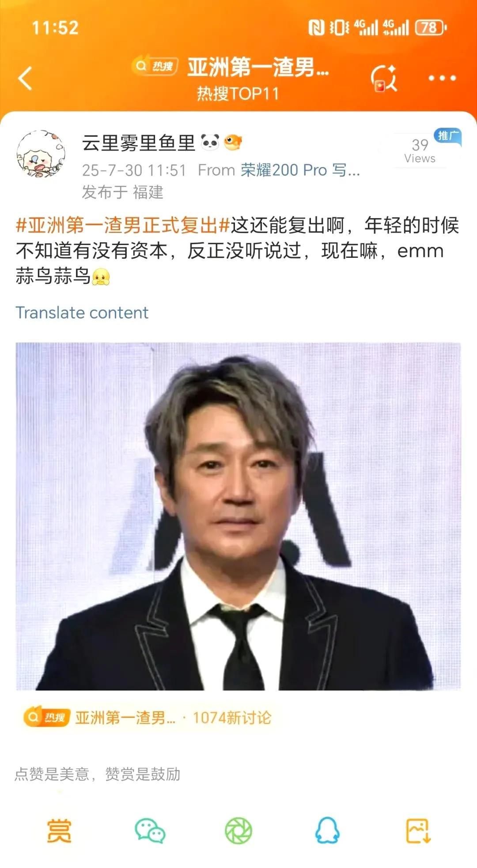
Task: Tap the search-with-red-envelope icon in header
Action: pos(384,78)
